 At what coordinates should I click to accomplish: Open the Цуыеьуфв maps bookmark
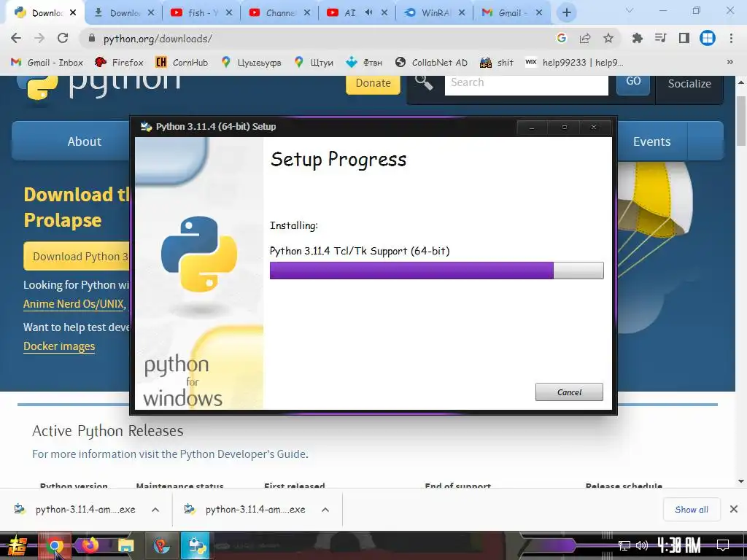coord(251,63)
